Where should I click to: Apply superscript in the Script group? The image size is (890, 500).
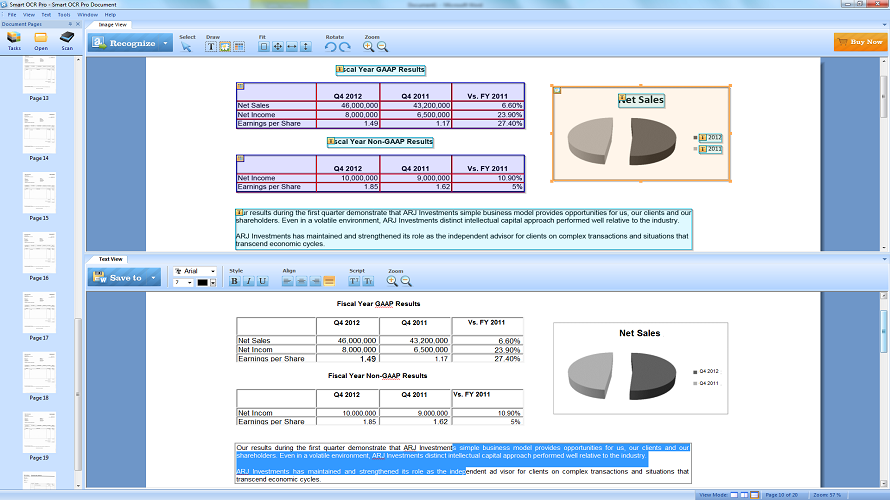(354, 281)
